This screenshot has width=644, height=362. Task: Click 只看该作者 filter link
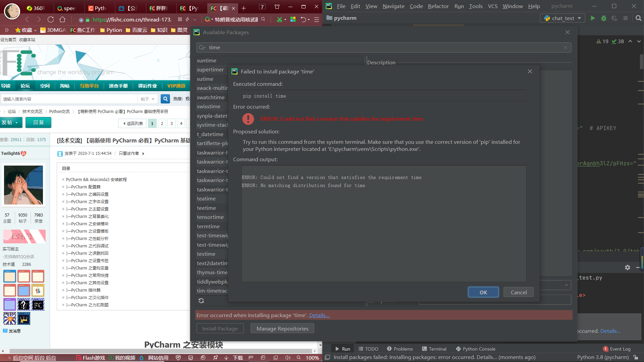click(x=129, y=153)
